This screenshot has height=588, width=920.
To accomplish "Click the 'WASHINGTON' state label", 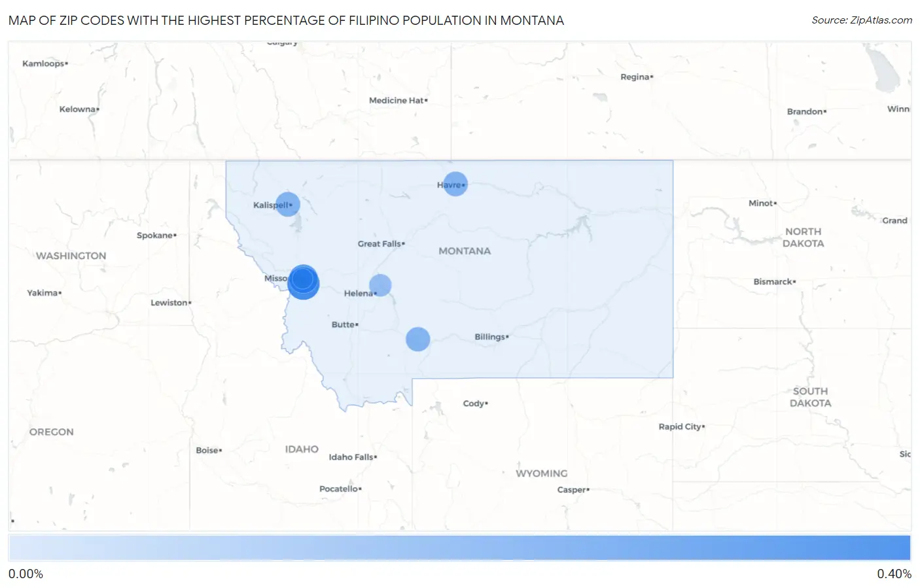I will click(x=71, y=256).
